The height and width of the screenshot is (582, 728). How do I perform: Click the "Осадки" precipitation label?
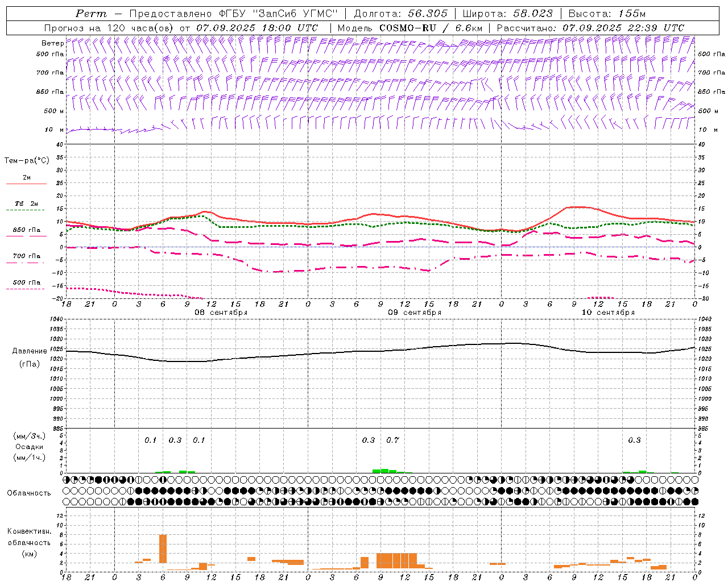coord(29,447)
